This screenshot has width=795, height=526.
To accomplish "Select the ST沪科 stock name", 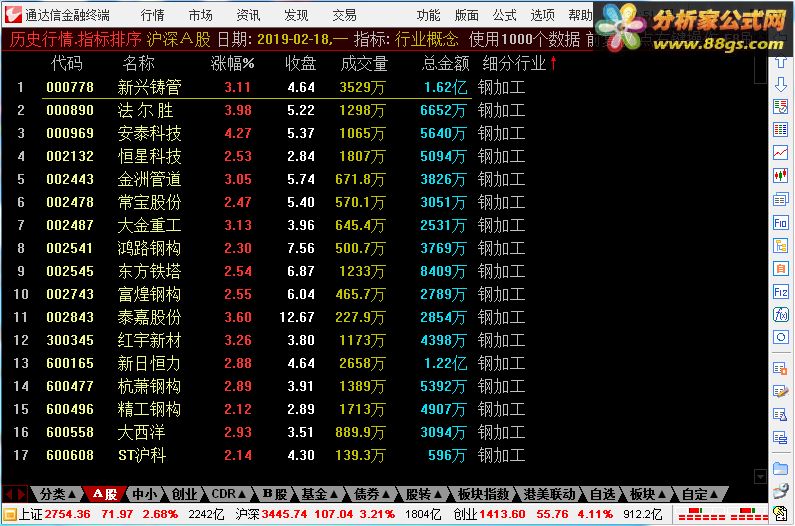I will (x=142, y=455).
